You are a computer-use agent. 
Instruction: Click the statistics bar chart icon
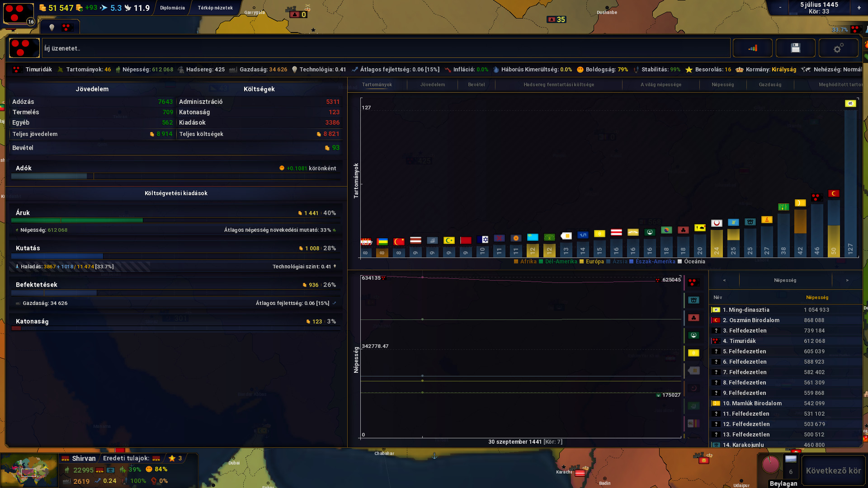[752, 48]
